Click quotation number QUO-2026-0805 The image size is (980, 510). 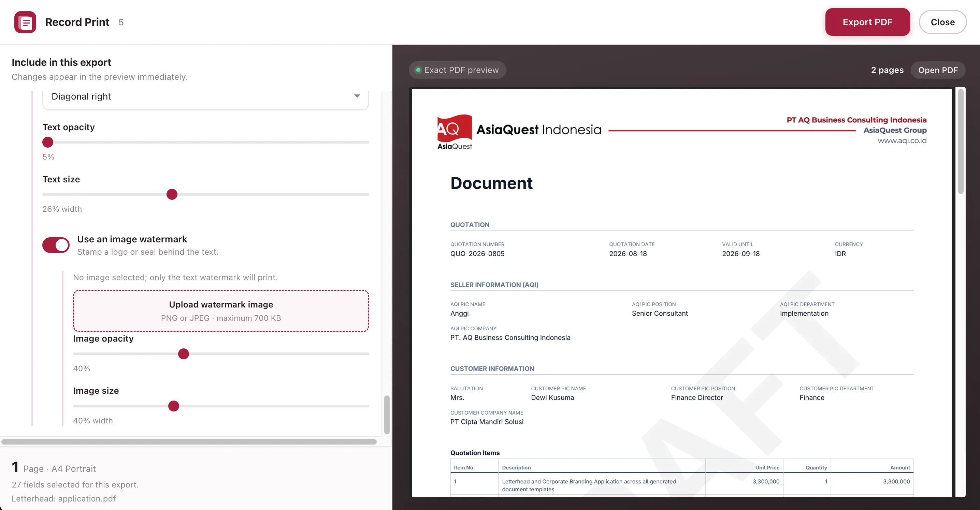tap(477, 254)
